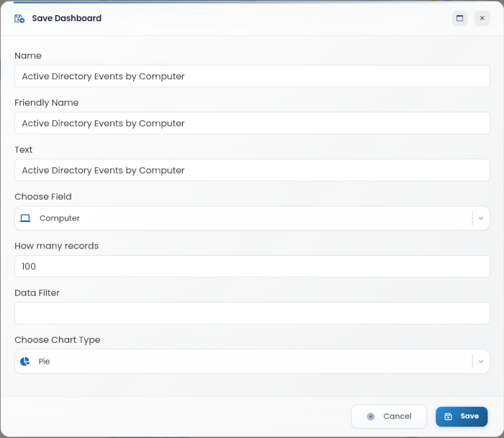Click into the Text input field
Screen dimensions: 504x438
252,170
